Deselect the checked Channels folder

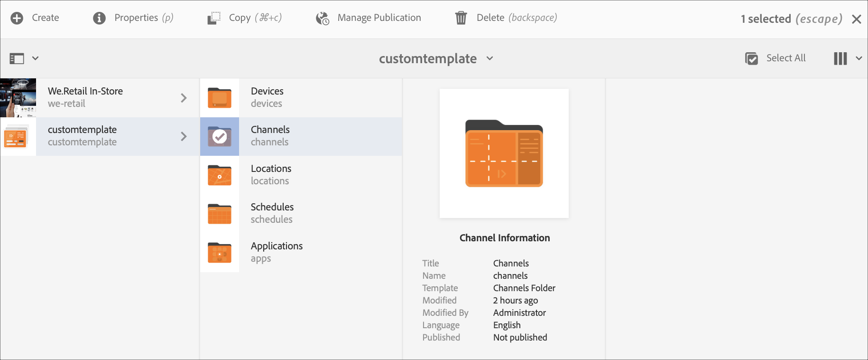click(x=220, y=137)
